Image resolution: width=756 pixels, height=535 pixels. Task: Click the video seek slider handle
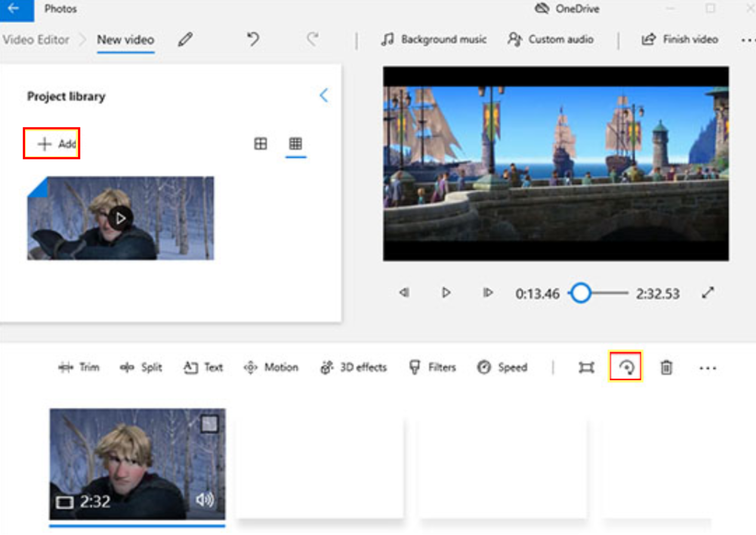pyautogui.click(x=581, y=293)
